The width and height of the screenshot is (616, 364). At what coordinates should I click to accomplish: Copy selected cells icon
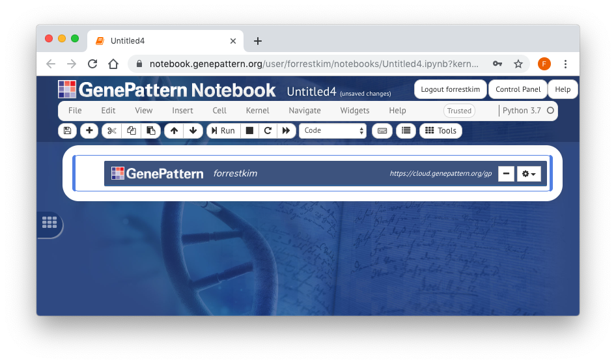pos(132,131)
